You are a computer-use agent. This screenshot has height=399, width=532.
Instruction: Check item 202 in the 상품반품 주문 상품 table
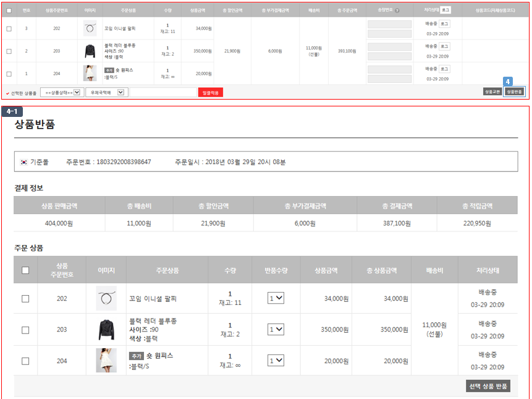25,299
